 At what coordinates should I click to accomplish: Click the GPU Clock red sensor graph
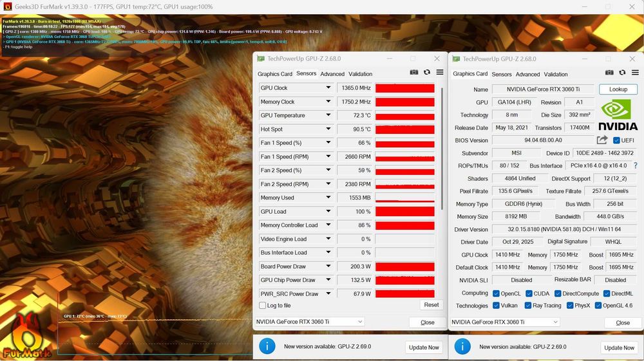point(405,88)
